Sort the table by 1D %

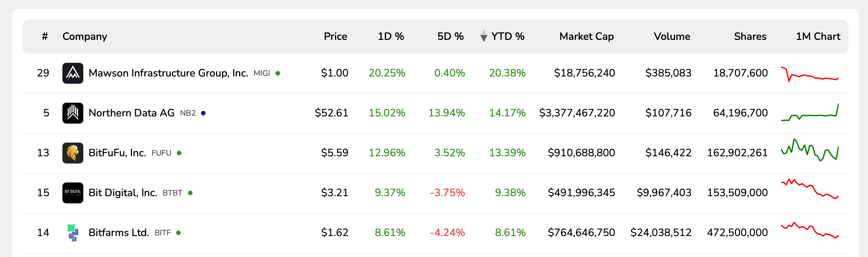point(391,36)
